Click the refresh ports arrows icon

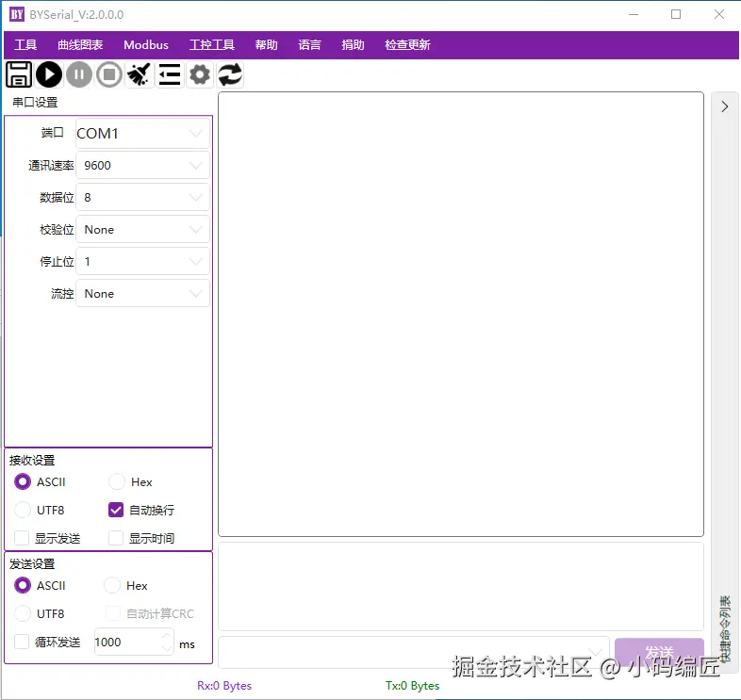pos(230,74)
